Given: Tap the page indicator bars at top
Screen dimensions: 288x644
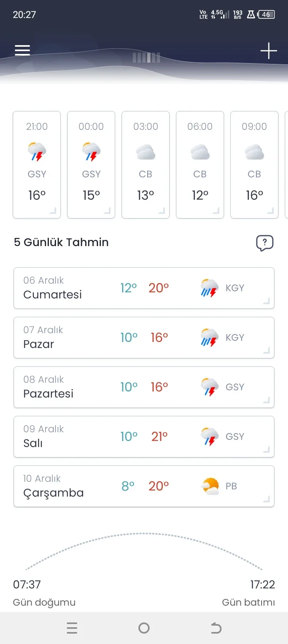Looking at the screenshot, I should click(146, 58).
